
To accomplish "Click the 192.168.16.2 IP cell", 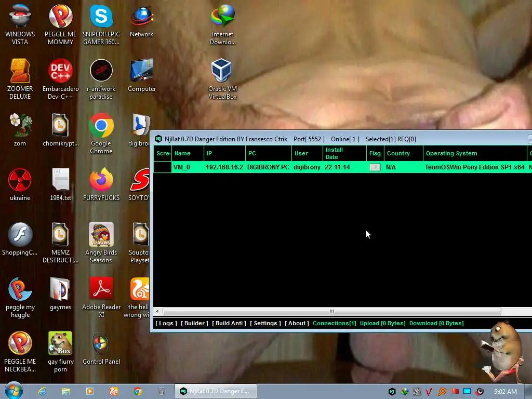I will [224, 167].
